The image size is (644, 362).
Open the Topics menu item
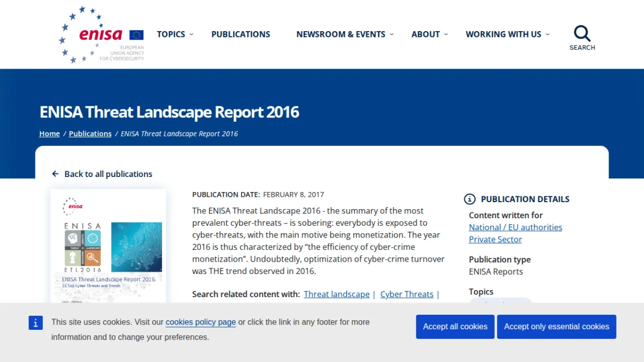coord(171,34)
